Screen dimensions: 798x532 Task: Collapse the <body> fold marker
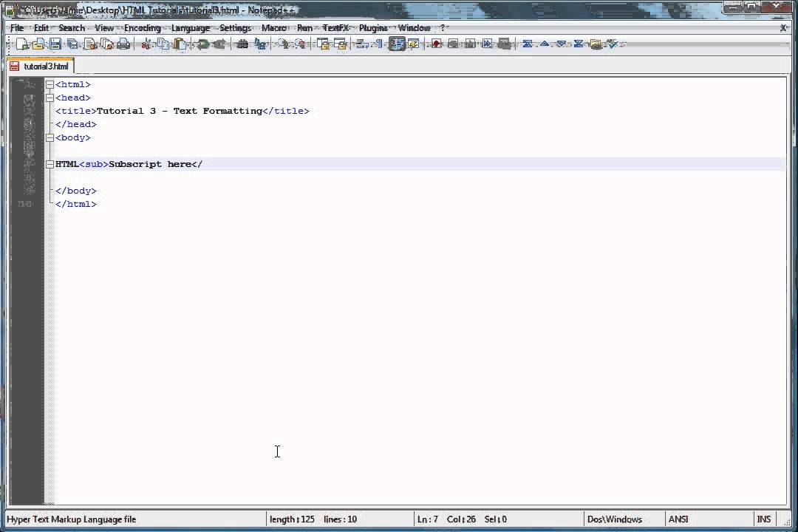pos(50,137)
